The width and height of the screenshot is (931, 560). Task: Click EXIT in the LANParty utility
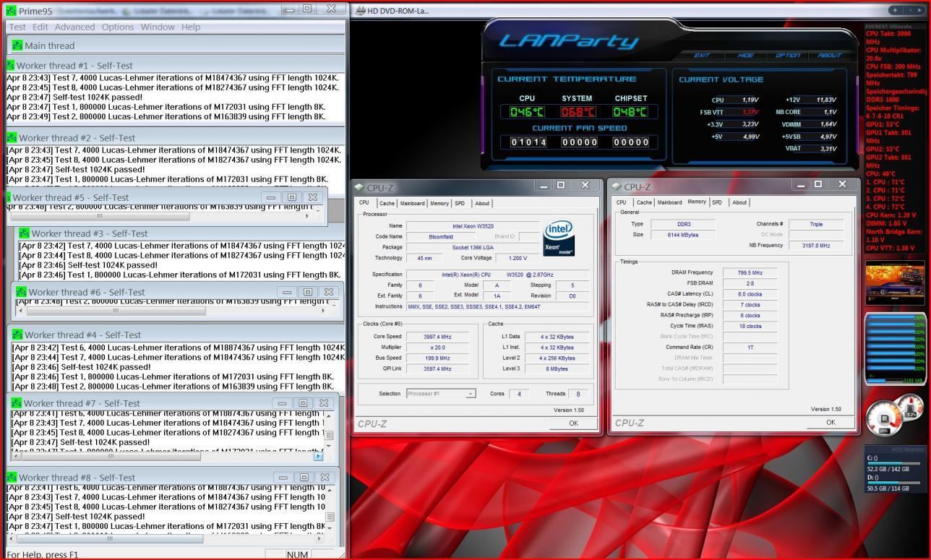pyautogui.click(x=702, y=55)
